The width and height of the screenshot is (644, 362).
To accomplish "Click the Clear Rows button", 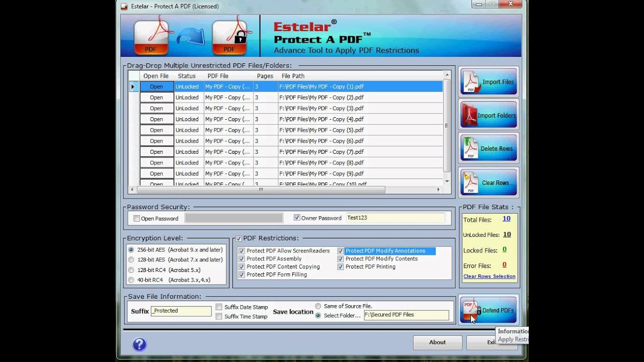I will click(x=489, y=183).
